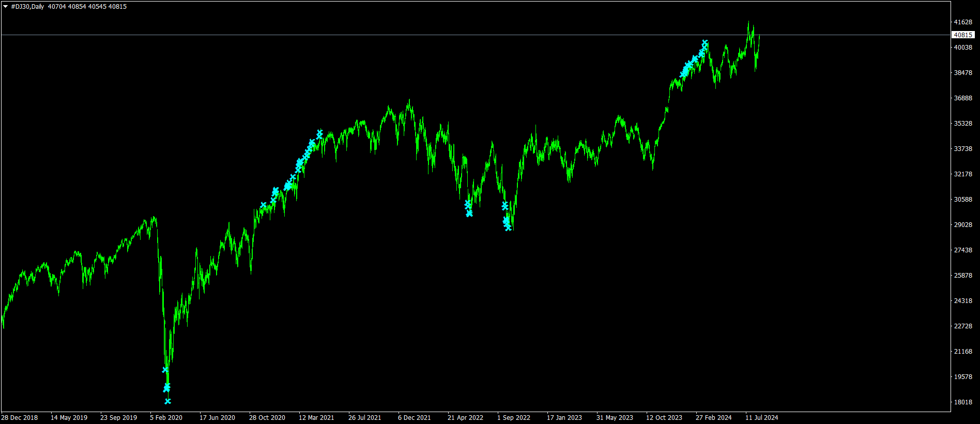Click the OHLC values in chart header
This screenshot has height=424, width=980.
(87, 7)
